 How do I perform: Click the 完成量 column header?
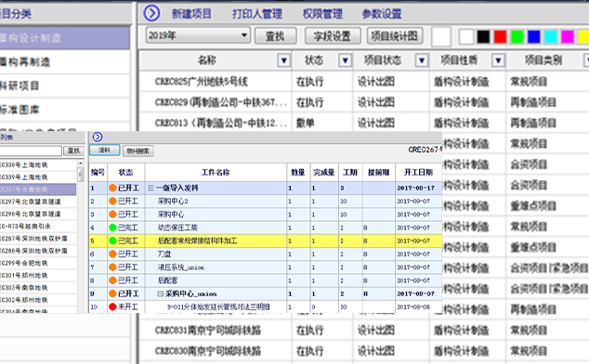324,173
